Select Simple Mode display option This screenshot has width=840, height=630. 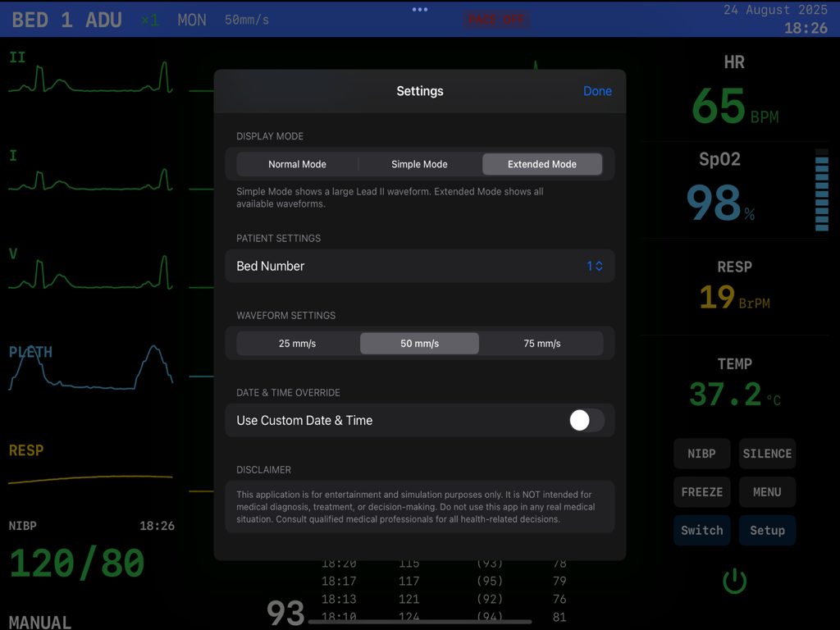click(x=419, y=164)
